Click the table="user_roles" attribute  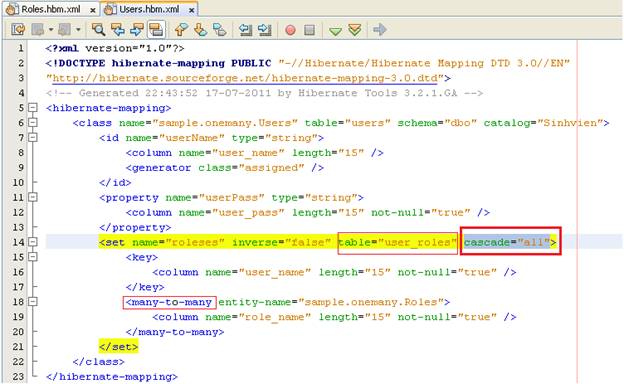(x=398, y=242)
